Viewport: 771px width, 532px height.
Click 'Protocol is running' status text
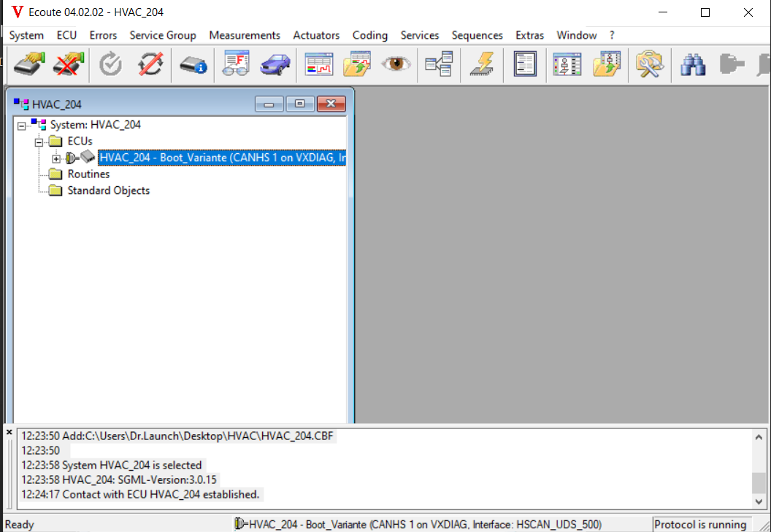[x=700, y=525]
